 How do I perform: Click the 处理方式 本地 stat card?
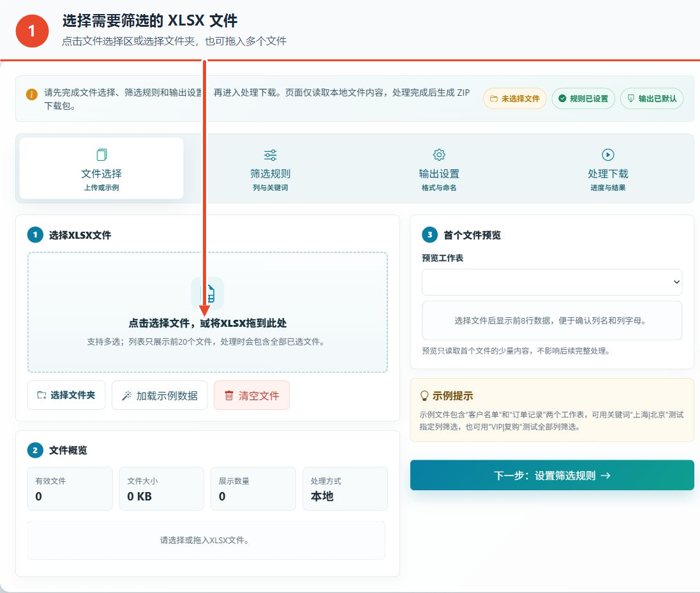[x=345, y=488]
